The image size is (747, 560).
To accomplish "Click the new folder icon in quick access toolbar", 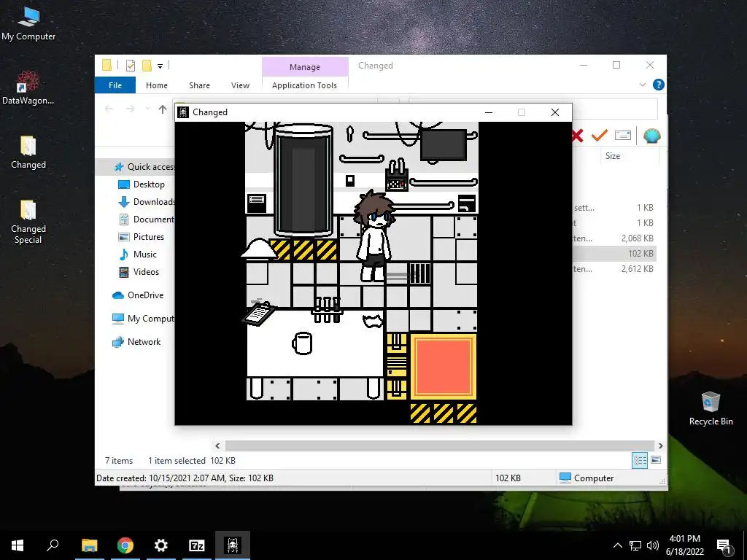I will (147, 66).
